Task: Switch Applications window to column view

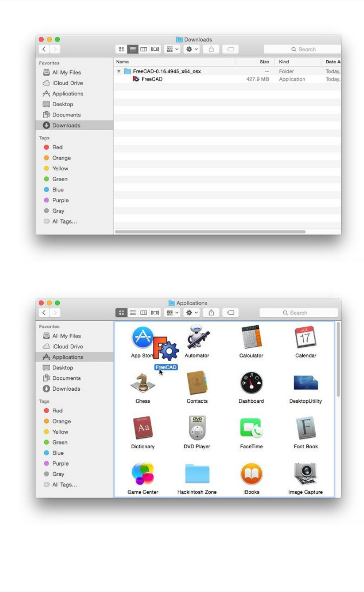Action: pyautogui.click(x=144, y=313)
